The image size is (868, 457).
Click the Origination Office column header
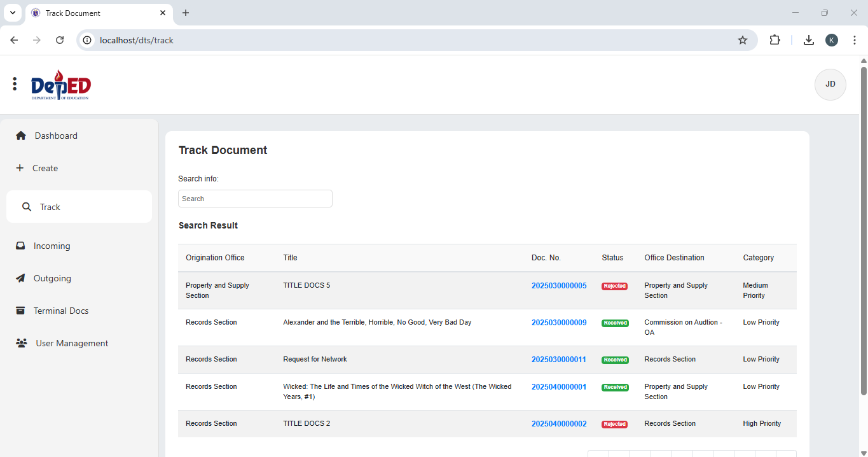[215, 258]
